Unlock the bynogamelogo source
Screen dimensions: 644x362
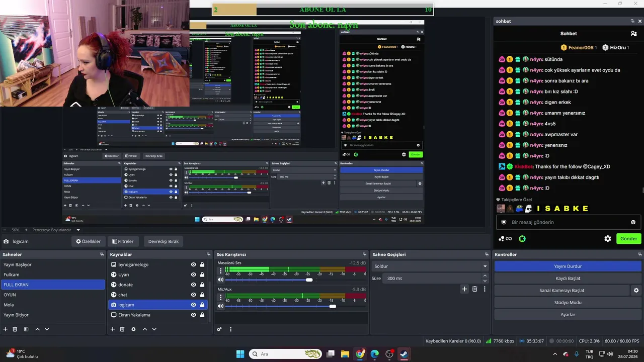[x=202, y=264]
